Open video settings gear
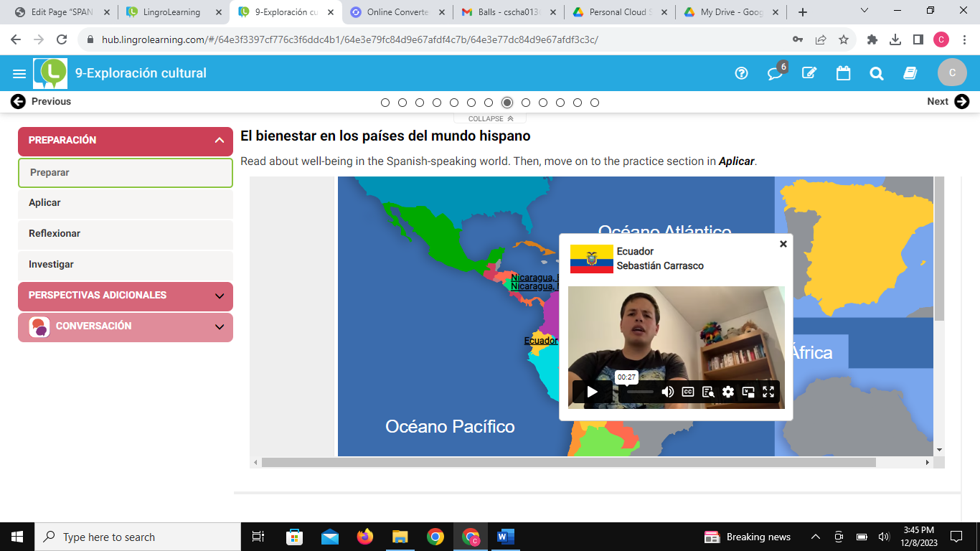This screenshot has height=551, width=980. [728, 392]
